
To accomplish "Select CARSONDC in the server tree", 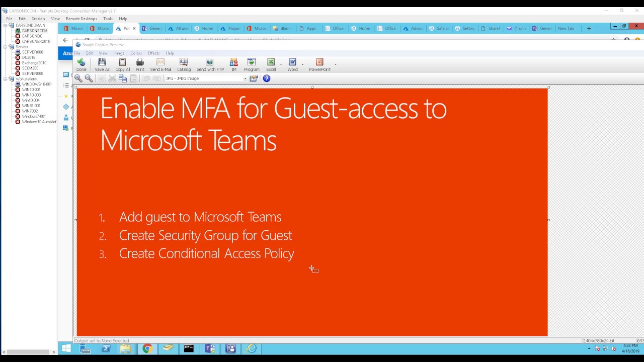I will tap(32, 36).
